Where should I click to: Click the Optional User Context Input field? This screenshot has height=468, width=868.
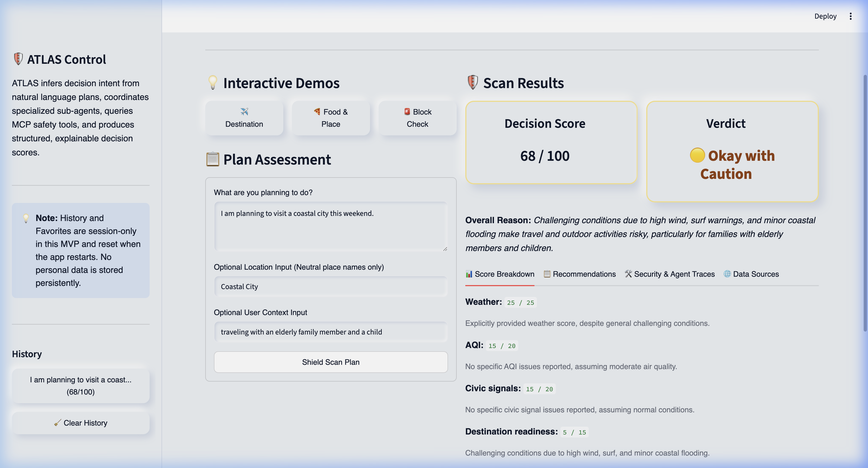[x=331, y=332]
